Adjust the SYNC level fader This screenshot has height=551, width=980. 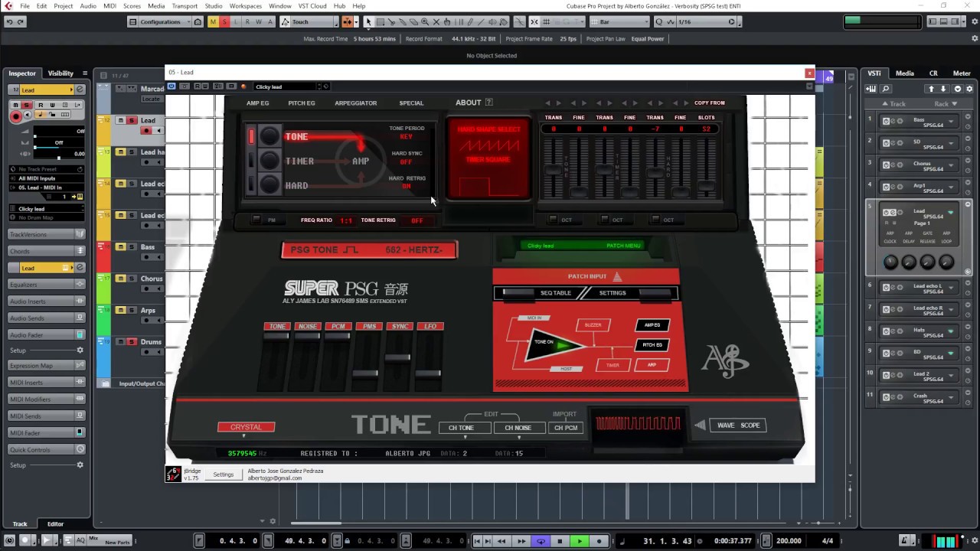[x=397, y=357]
